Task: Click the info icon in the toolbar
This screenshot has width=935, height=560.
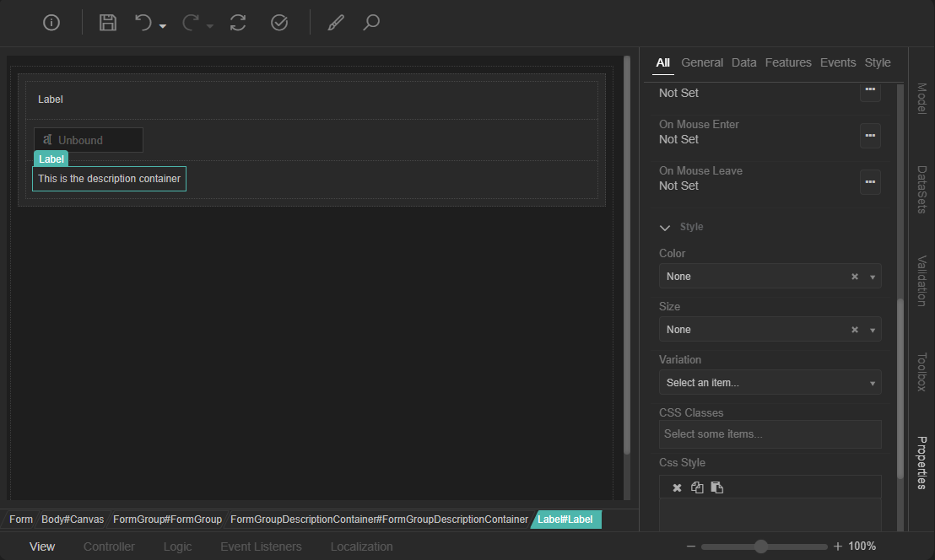Action: coord(51,23)
